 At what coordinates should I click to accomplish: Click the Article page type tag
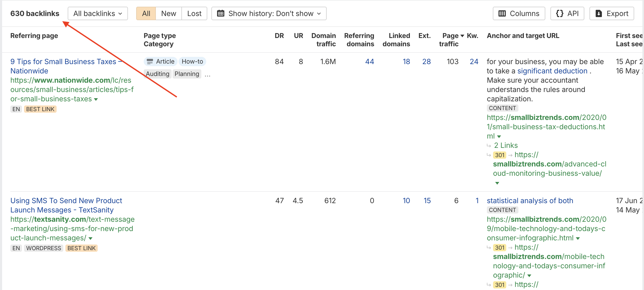tap(160, 62)
